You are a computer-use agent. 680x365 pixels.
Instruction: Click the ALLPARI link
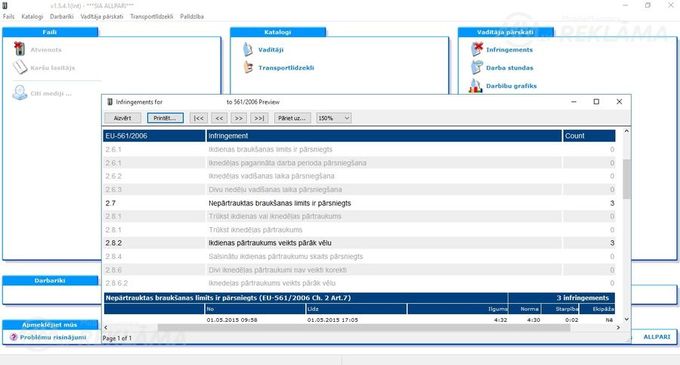click(x=657, y=337)
